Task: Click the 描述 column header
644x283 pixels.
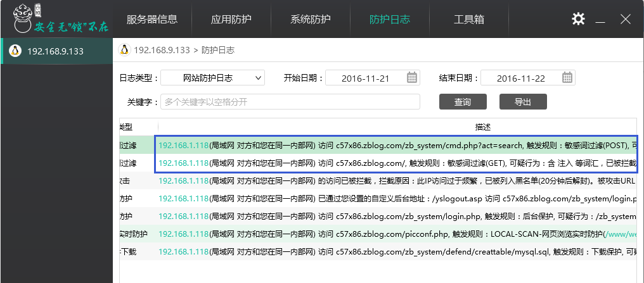Action: pyautogui.click(x=483, y=127)
